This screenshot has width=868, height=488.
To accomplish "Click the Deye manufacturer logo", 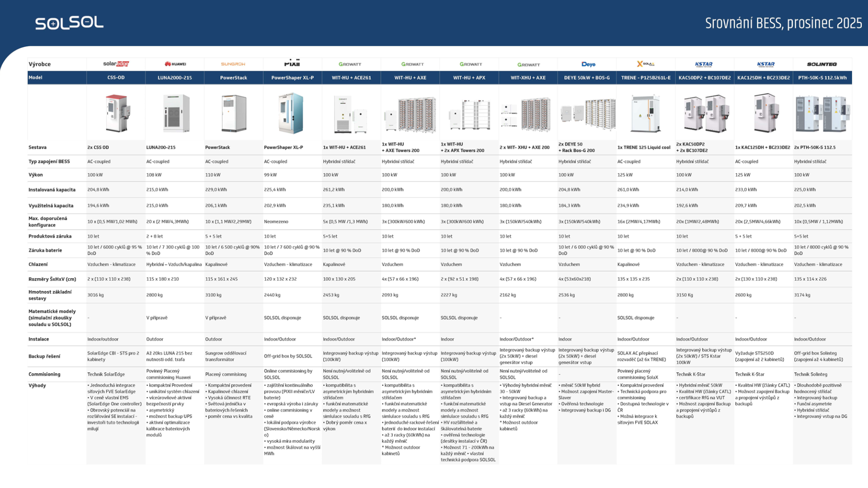I will tap(588, 64).
